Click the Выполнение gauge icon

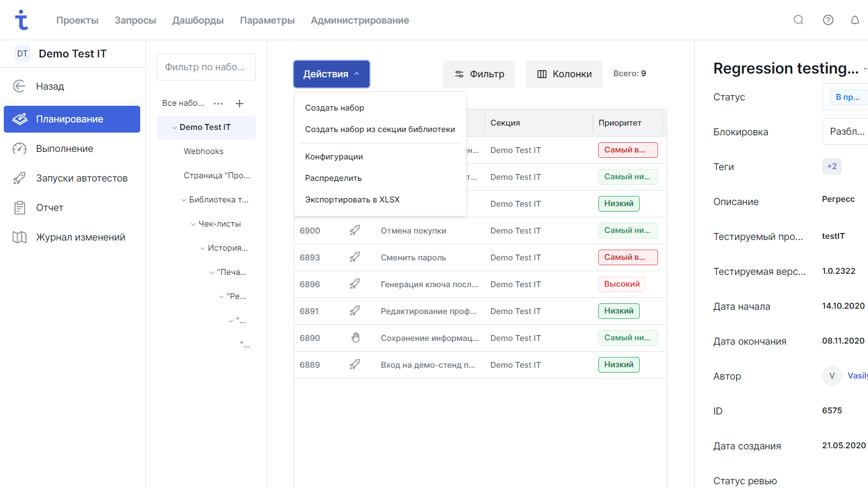(19, 149)
